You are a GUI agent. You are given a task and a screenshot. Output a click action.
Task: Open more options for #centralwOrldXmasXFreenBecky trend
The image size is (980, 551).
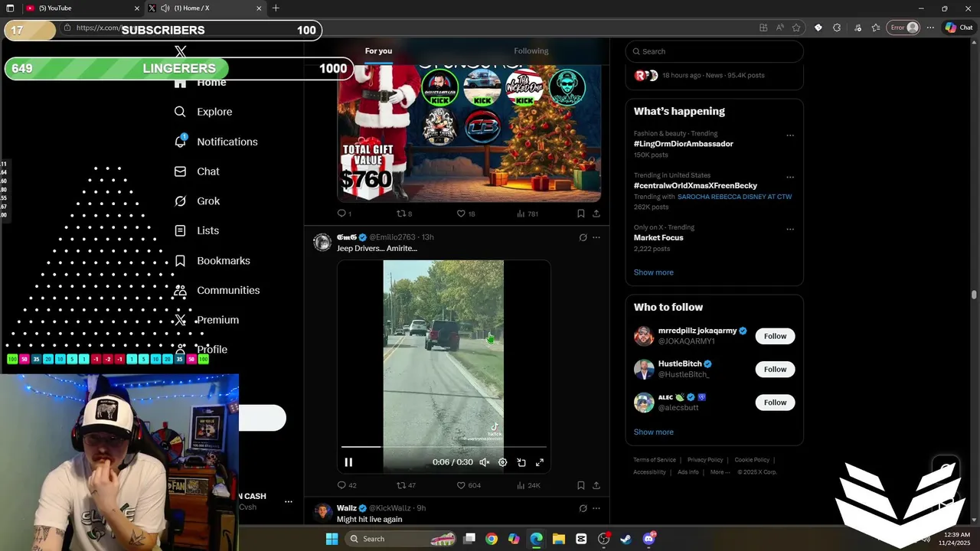pyautogui.click(x=790, y=177)
